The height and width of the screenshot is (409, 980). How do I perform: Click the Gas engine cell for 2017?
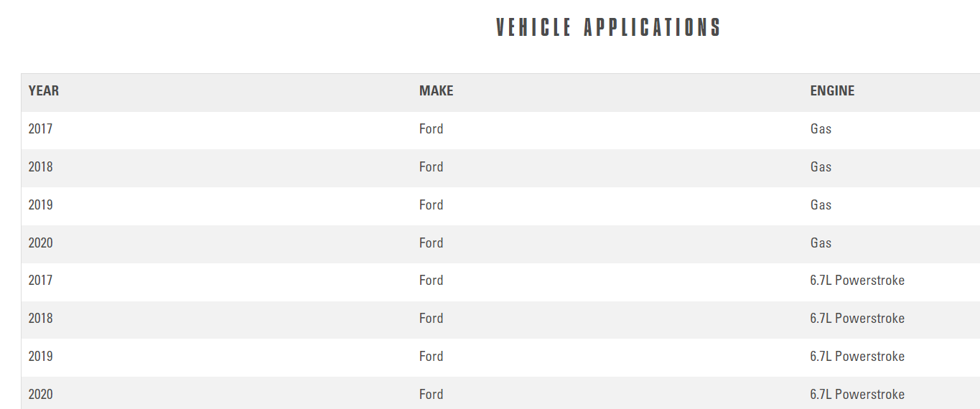[x=821, y=129]
